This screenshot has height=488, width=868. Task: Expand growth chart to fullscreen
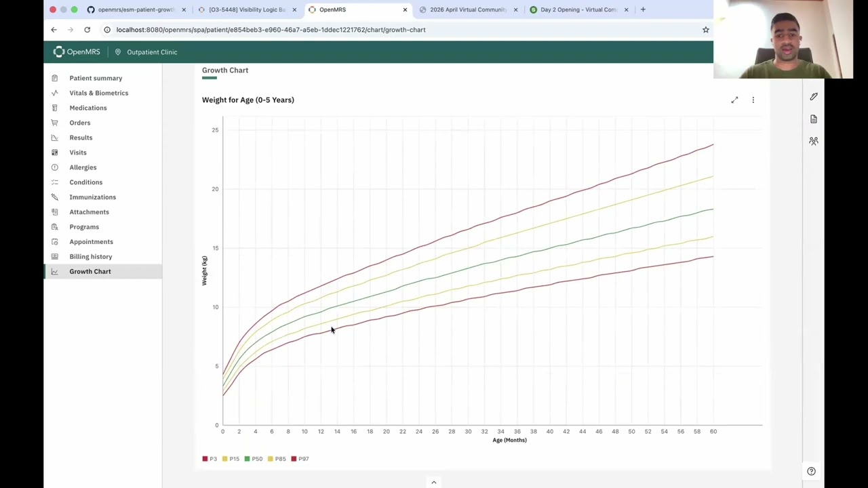point(734,100)
